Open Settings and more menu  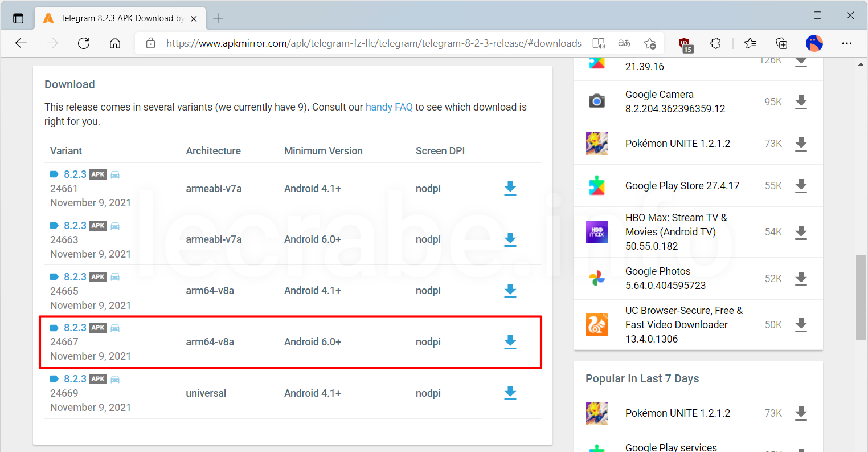coord(847,43)
